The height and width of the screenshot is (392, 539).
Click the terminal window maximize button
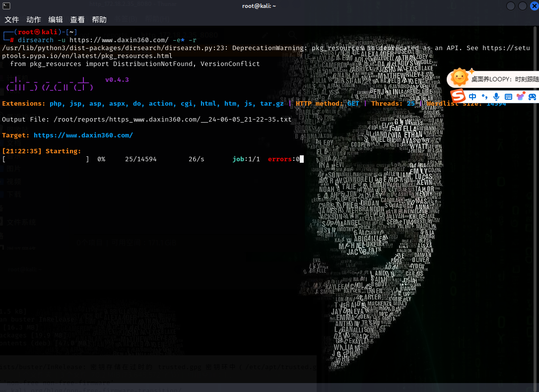(x=523, y=6)
